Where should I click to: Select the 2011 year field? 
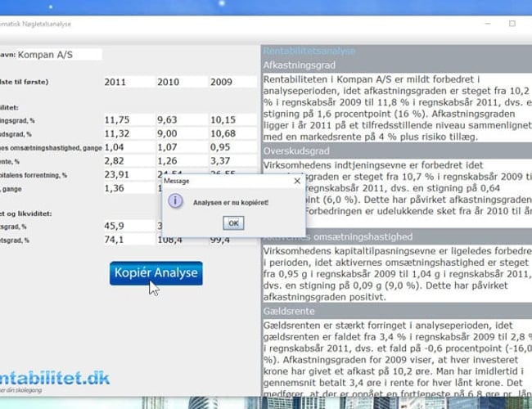coord(128,82)
